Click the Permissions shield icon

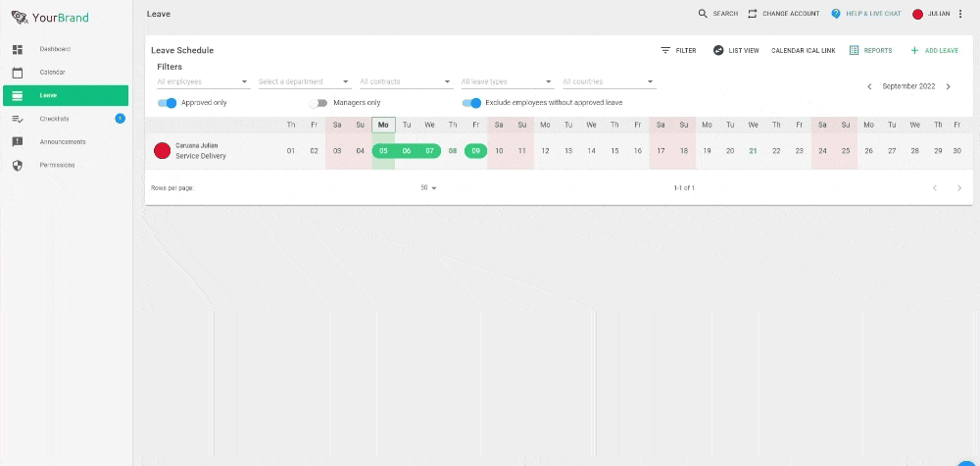[x=18, y=165]
